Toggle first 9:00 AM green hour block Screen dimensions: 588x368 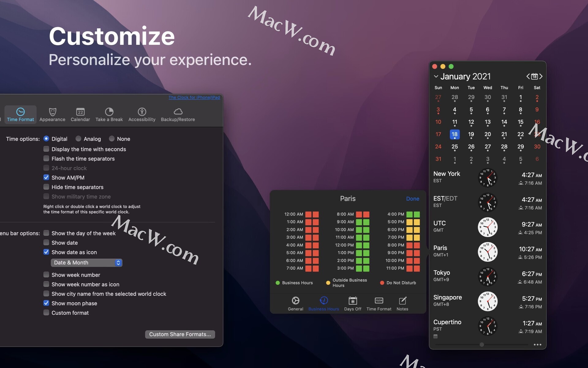point(359,222)
